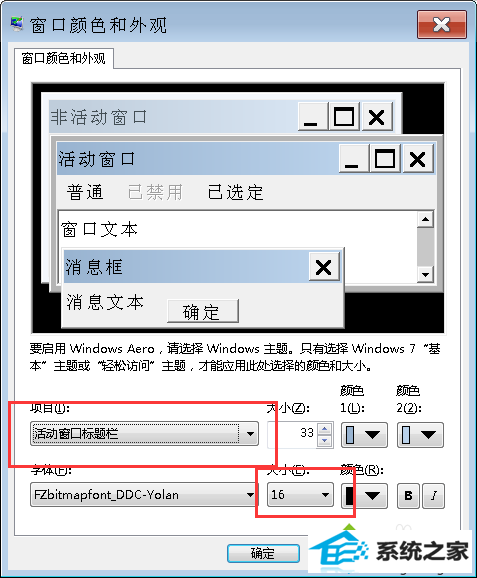Open the font size dropdown showing 16

(x=300, y=495)
